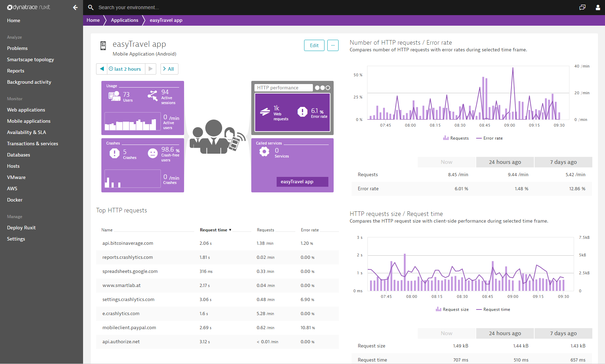Click the Crash-free users face icon

pyautogui.click(x=153, y=153)
